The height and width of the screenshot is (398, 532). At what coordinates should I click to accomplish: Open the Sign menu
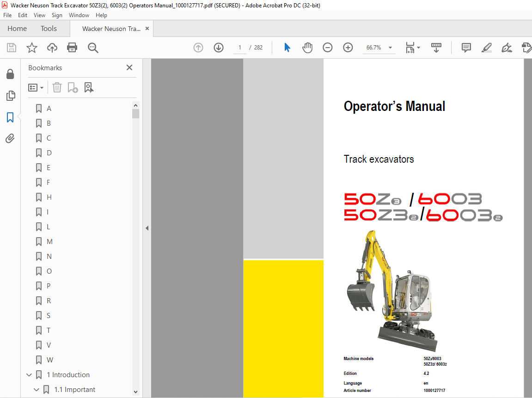click(x=57, y=15)
